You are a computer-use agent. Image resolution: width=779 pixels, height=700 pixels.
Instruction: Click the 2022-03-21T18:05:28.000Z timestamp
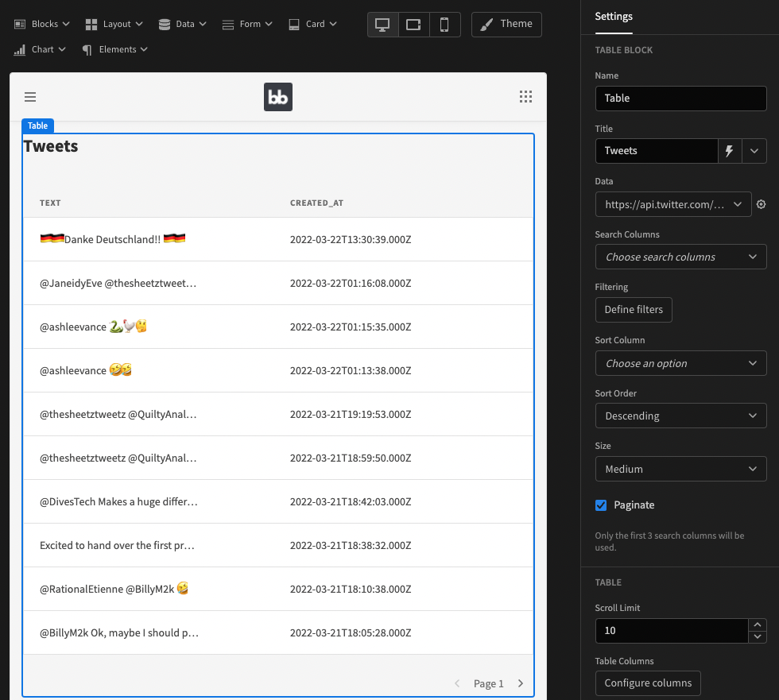[x=351, y=633]
